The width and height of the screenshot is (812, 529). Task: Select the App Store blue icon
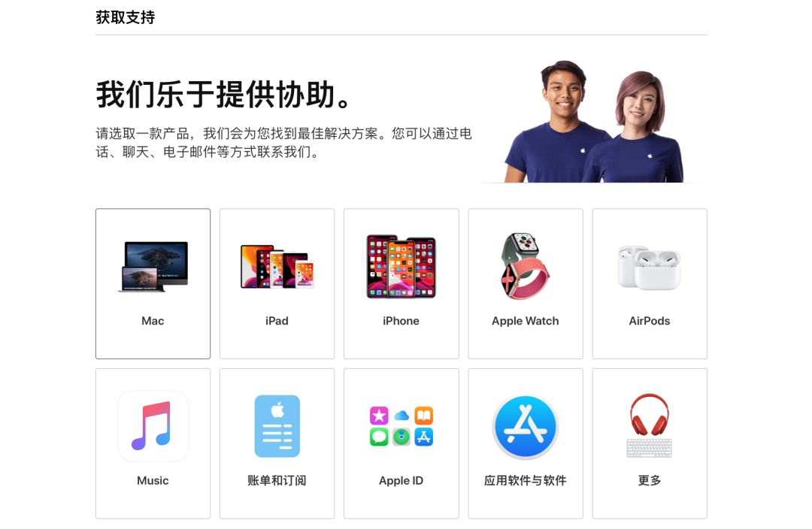pos(525,427)
